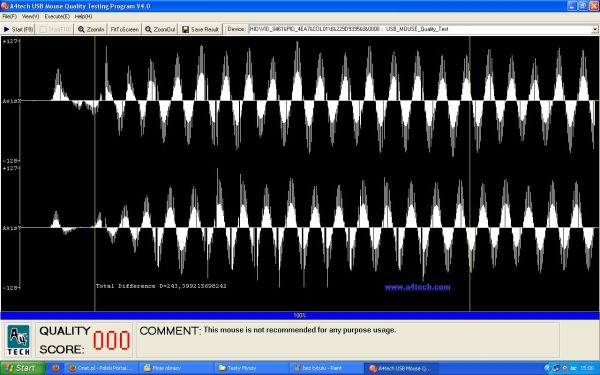Screen dimensions: 600x375
Task: Open the Windows Start button
Action: pos(23,368)
